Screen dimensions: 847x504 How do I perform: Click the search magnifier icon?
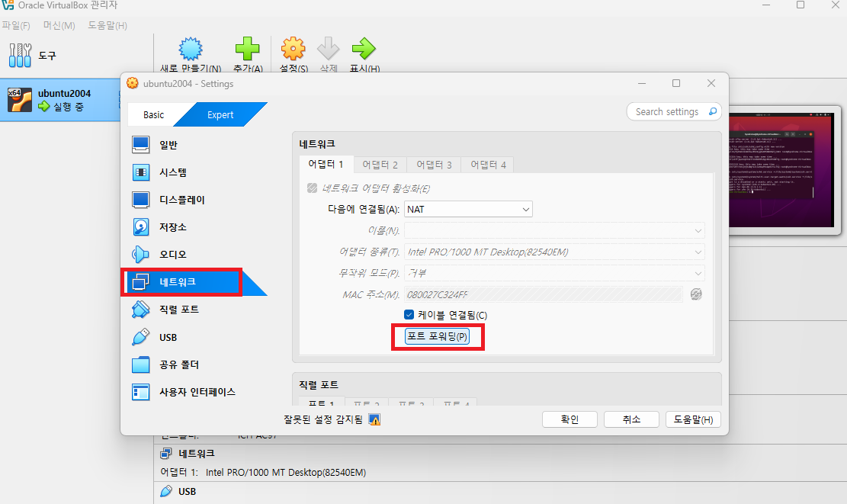click(x=713, y=111)
